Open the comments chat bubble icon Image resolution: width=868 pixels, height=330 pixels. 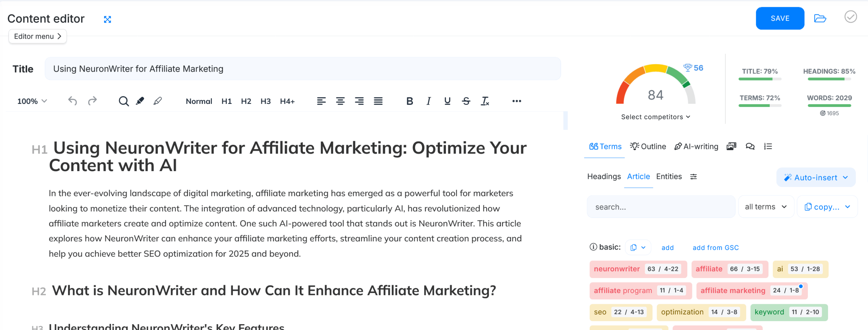[x=750, y=146]
